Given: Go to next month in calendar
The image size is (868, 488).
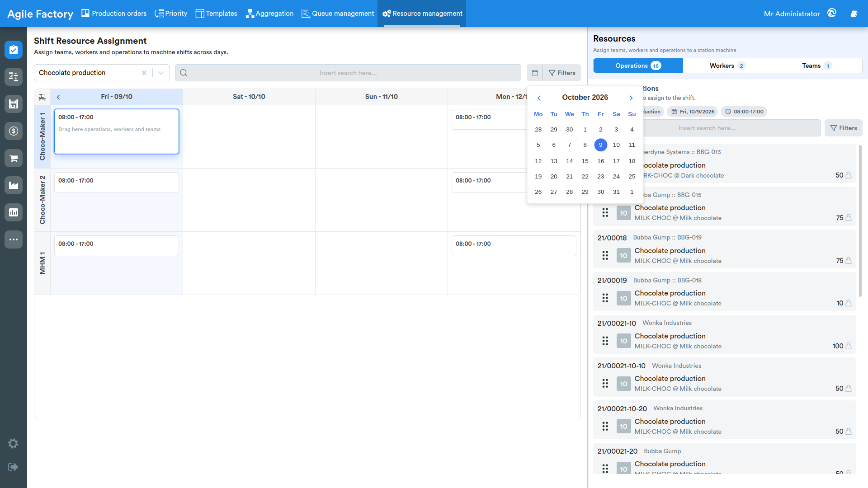Looking at the screenshot, I should (631, 98).
